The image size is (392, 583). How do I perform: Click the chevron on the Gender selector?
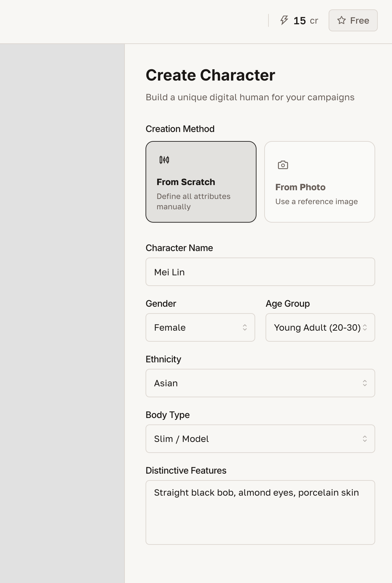tap(246, 327)
